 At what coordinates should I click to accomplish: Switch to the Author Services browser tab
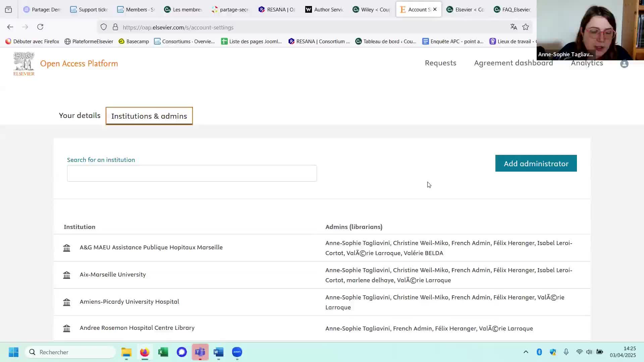click(324, 9)
